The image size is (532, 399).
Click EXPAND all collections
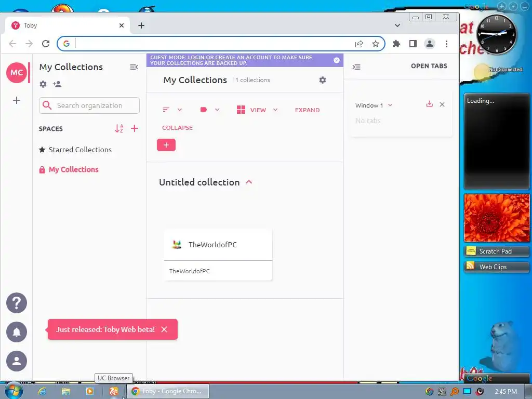coord(307,110)
